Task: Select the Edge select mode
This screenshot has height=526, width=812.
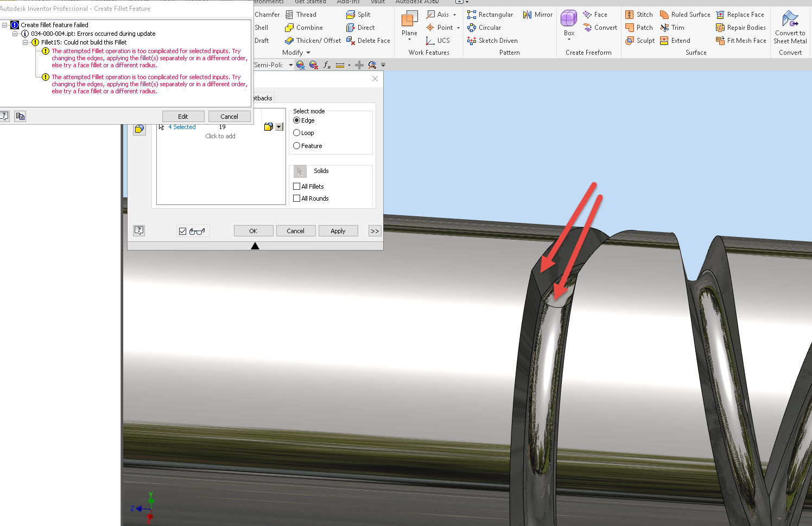Action: tap(297, 120)
